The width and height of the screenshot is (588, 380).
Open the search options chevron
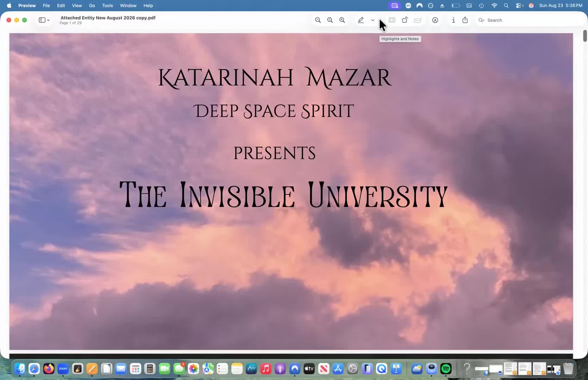click(x=481, y=20)
